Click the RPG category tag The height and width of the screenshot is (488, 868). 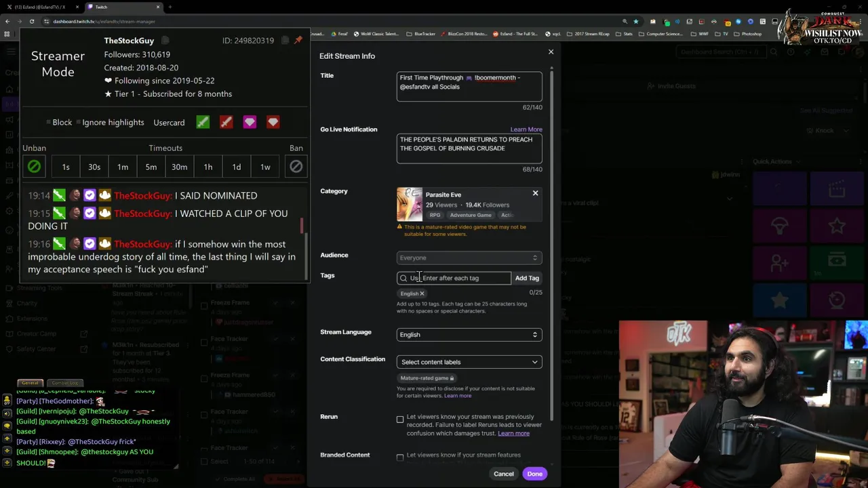click(x=435, y=216)
